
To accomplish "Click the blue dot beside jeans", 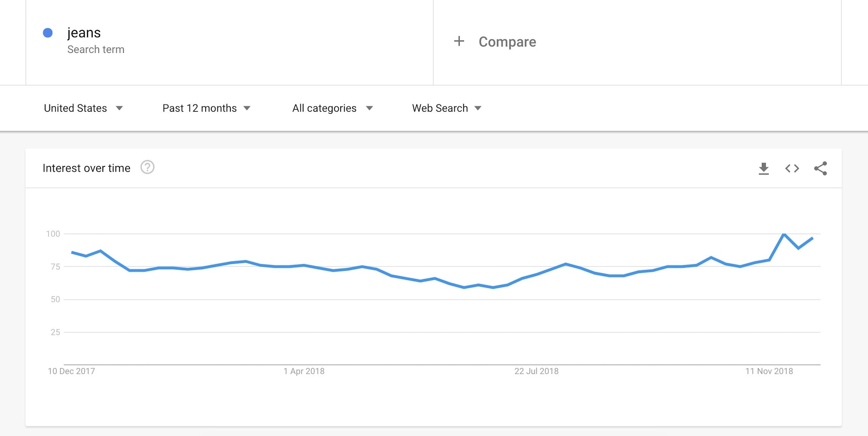I will pos(48,33).
